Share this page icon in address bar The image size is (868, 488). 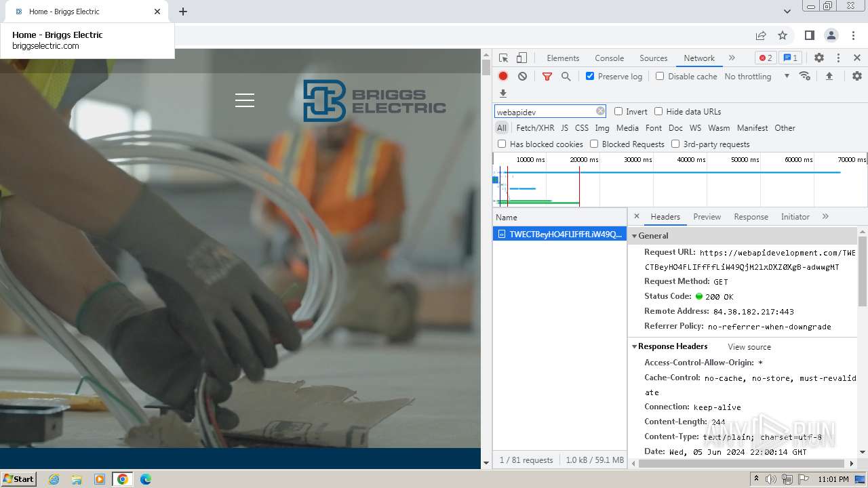click(x=761, y=35)
